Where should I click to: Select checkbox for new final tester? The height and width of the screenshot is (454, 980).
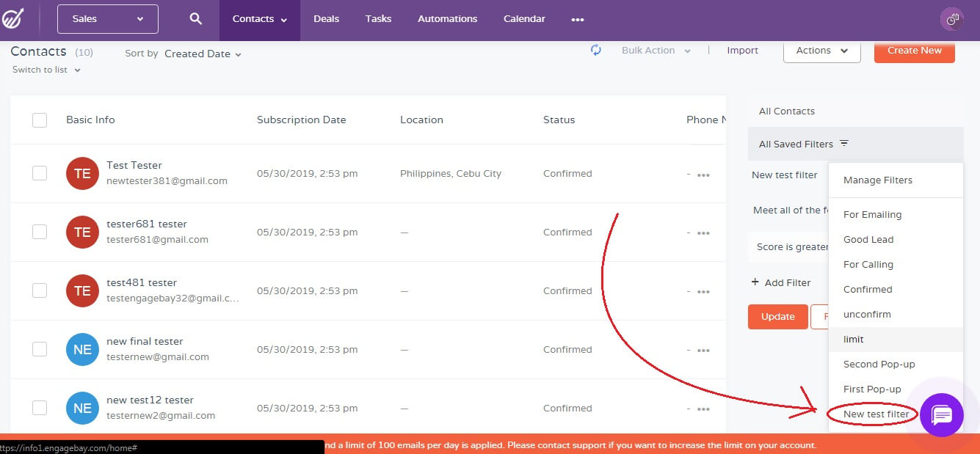[x=40, y=349]
